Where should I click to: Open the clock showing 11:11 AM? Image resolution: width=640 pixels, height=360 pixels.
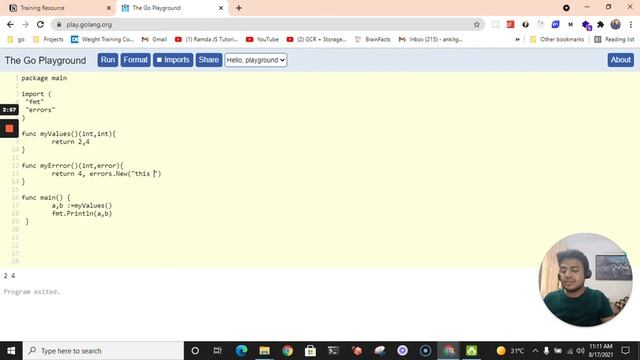(x=601, y=351)
